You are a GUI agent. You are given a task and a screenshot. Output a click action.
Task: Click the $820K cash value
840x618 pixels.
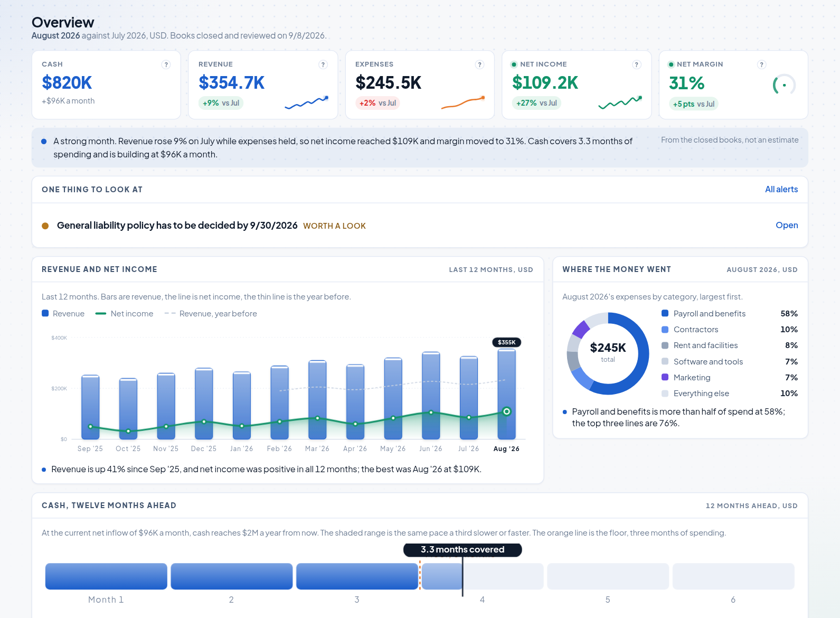pos(67,82)
